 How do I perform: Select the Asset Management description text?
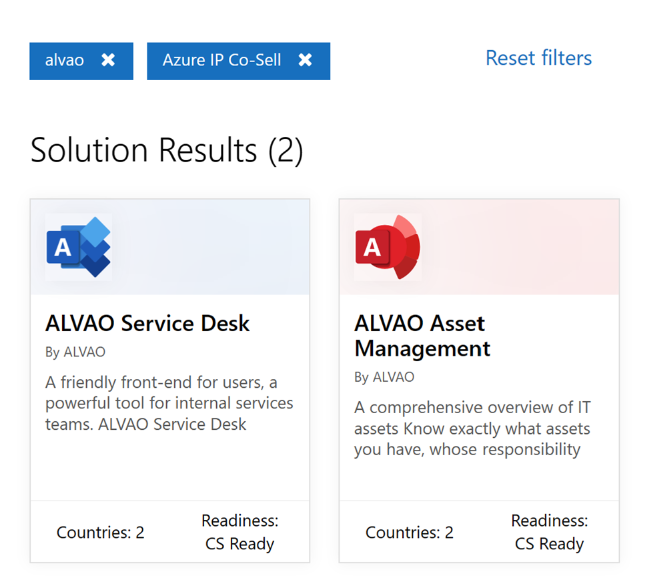pos(472,428)
